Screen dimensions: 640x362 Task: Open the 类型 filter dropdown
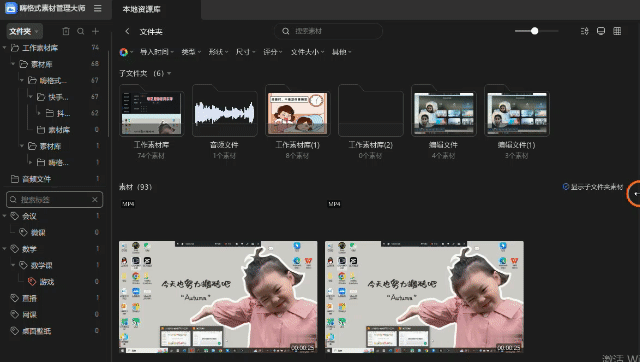[191, 52]
